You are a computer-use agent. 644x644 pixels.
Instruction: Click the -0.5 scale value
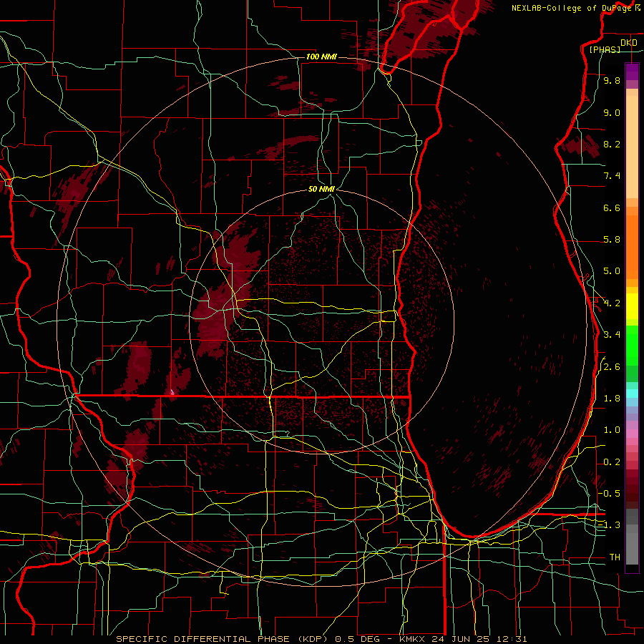[610, 494]
